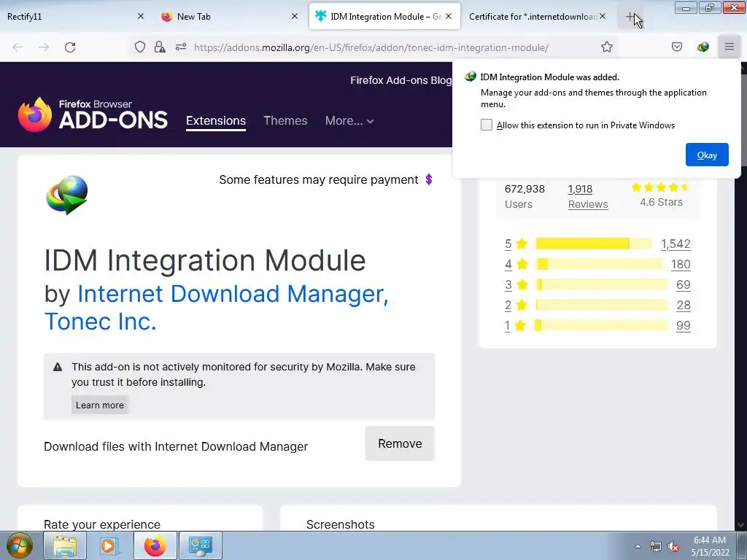Reload the current page
This screenshot has height=560, width=747.
coord(70,47)
